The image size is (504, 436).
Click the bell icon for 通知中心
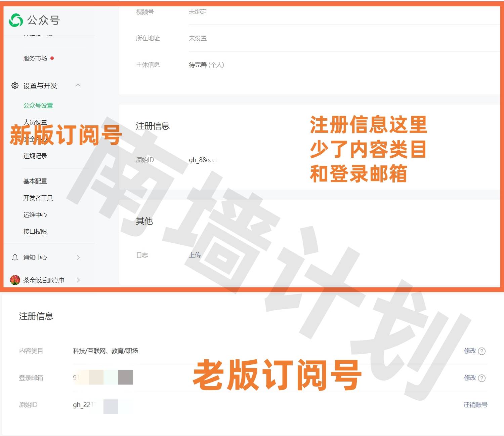(x=15, y=257)
